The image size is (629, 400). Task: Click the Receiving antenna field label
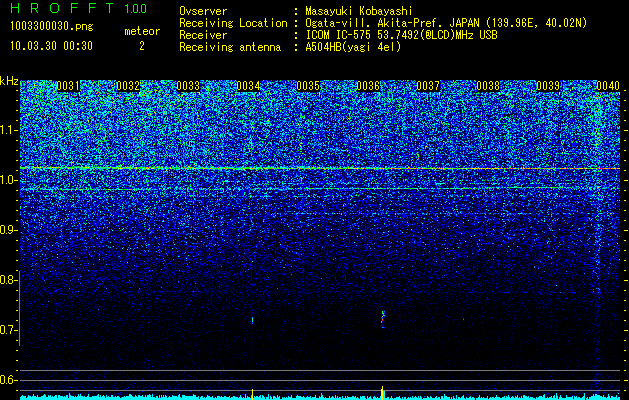(230, 47)
